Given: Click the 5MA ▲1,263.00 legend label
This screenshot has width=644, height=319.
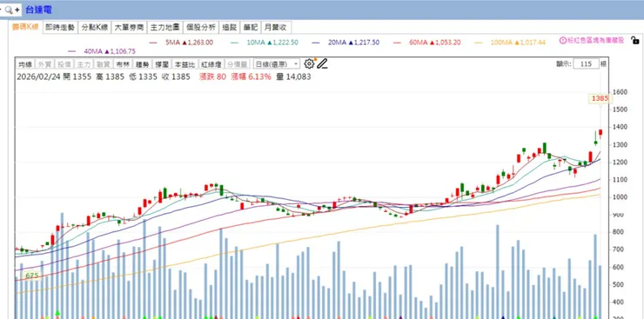Looking at the screenshot, I should (x=190, y=43).
